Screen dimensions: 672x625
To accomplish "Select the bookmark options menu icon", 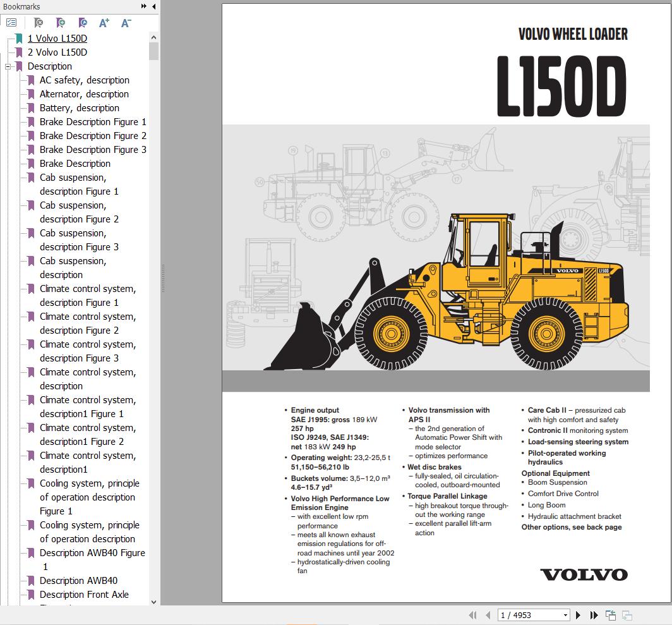I will (11, 22).
